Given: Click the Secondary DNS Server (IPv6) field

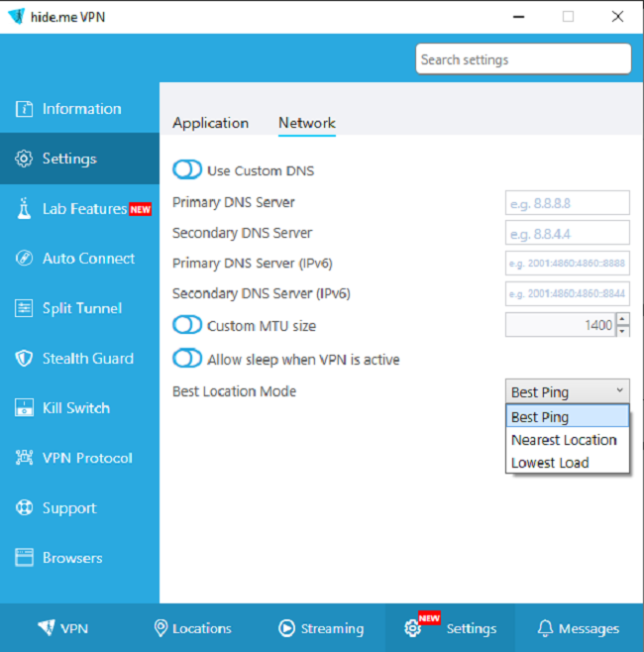Looking at the screenshot, I should (567, 293).
